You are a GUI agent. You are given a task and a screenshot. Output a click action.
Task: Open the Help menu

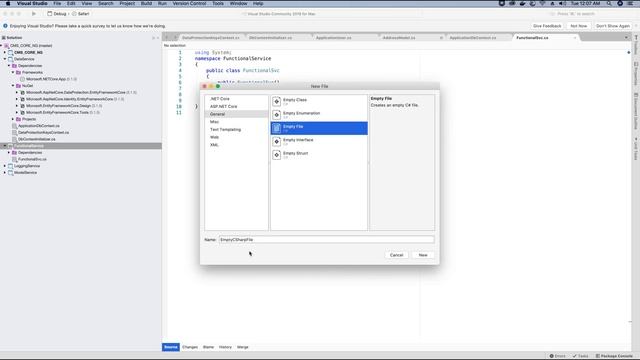click(x=258, y=3)
